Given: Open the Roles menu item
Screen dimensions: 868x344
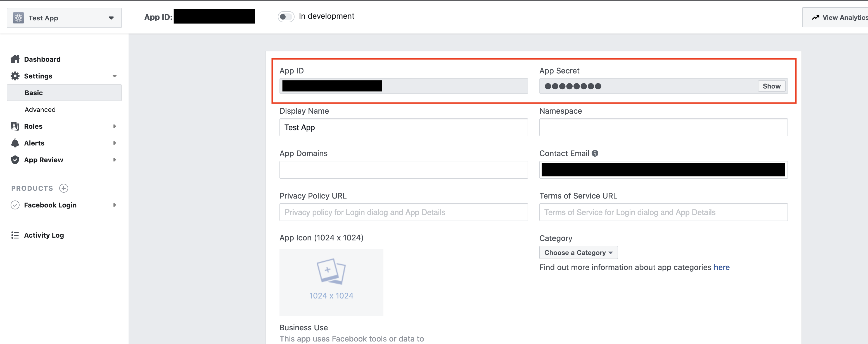Looking at the screenshot, I should [x=33, y=126].
